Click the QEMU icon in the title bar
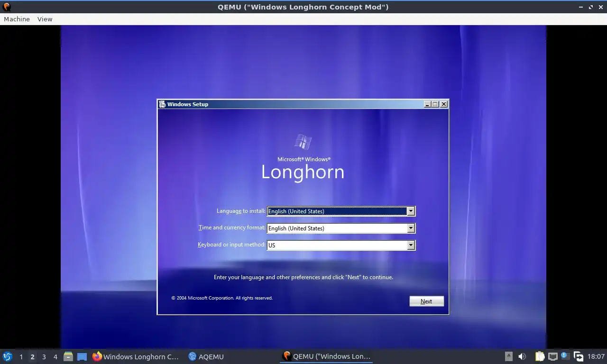The height and width of the screenshot is (364, 607). [x=7, y=7]
